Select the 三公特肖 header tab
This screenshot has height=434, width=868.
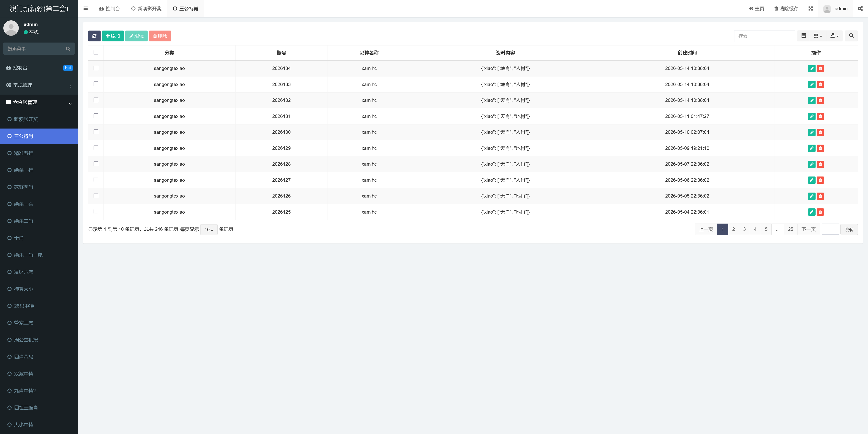click(x=185, y=8)
